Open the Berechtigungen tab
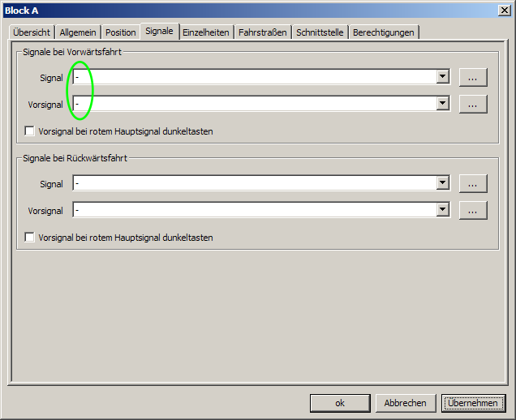Screen dimensions: 516x420 tap(383, 32)
